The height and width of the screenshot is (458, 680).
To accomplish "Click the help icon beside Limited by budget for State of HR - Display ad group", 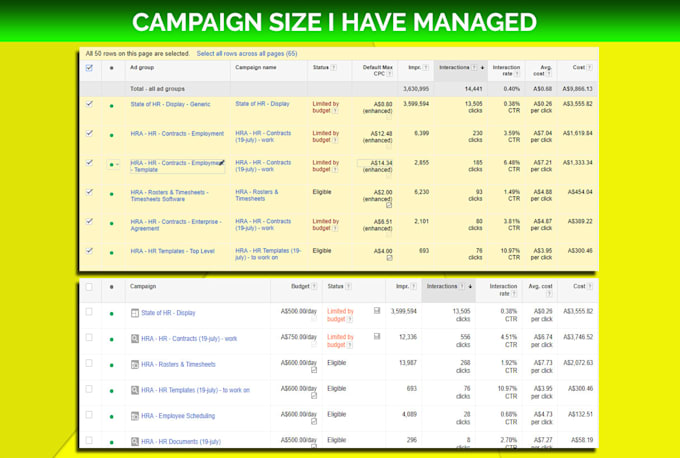I will tap(335, 111).
